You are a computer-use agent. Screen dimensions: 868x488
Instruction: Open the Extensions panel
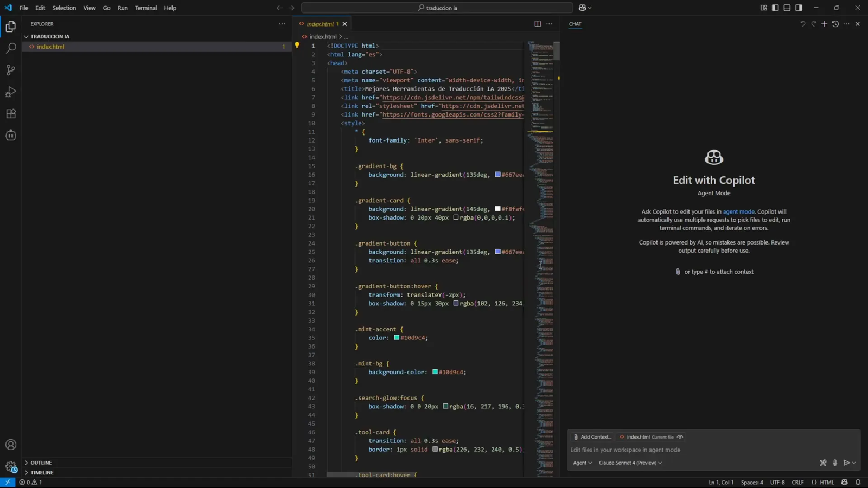11,113
